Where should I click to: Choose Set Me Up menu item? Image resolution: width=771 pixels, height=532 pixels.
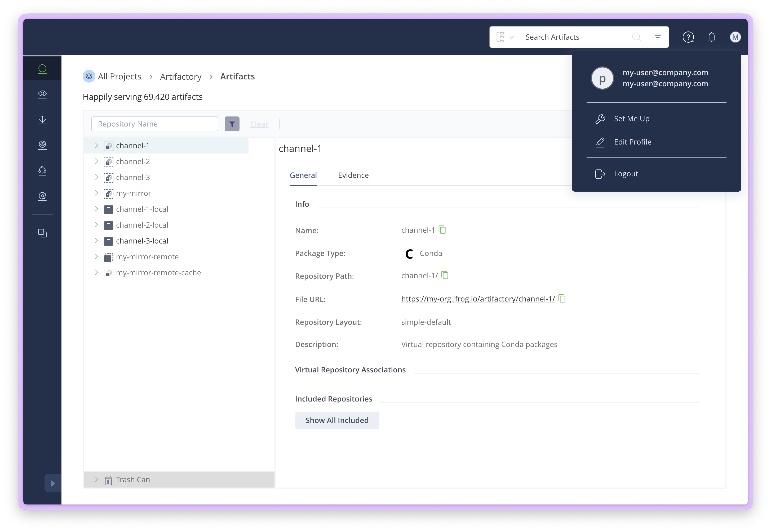coord(631,119)
